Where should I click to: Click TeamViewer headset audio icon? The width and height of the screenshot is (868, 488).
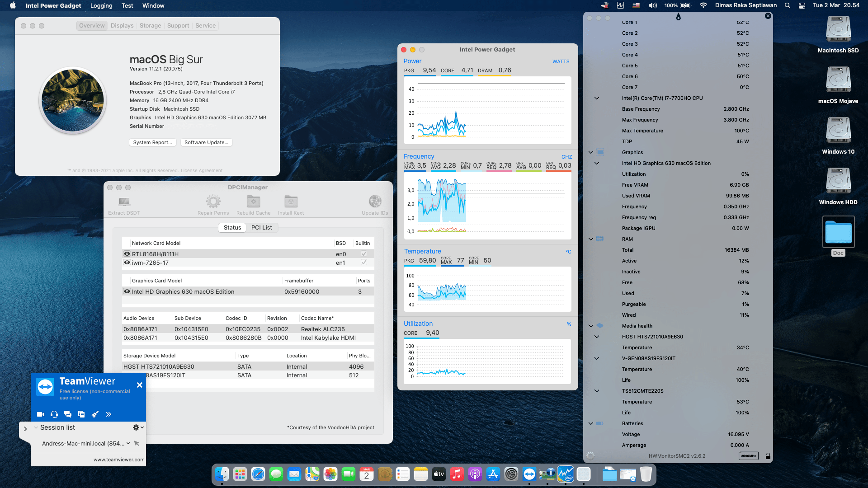tap(54, 414)
